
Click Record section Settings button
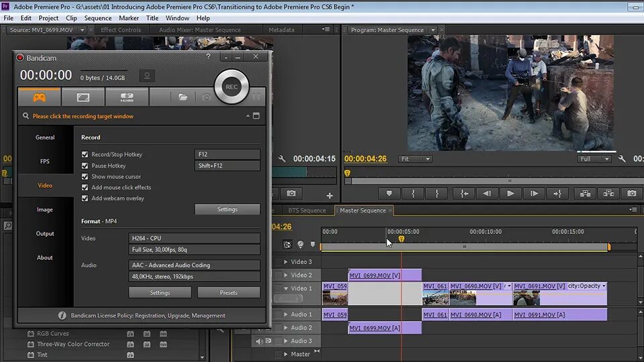click(227, 209)
